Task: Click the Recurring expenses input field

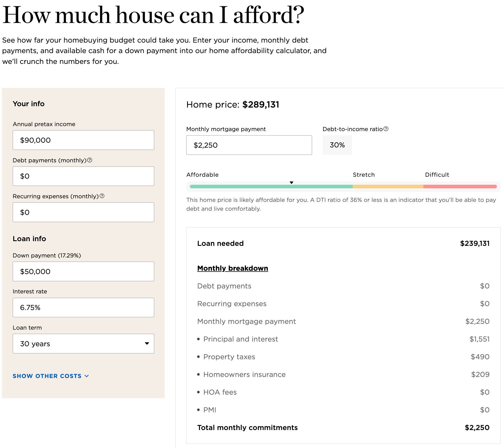Action: coord(83,212)
